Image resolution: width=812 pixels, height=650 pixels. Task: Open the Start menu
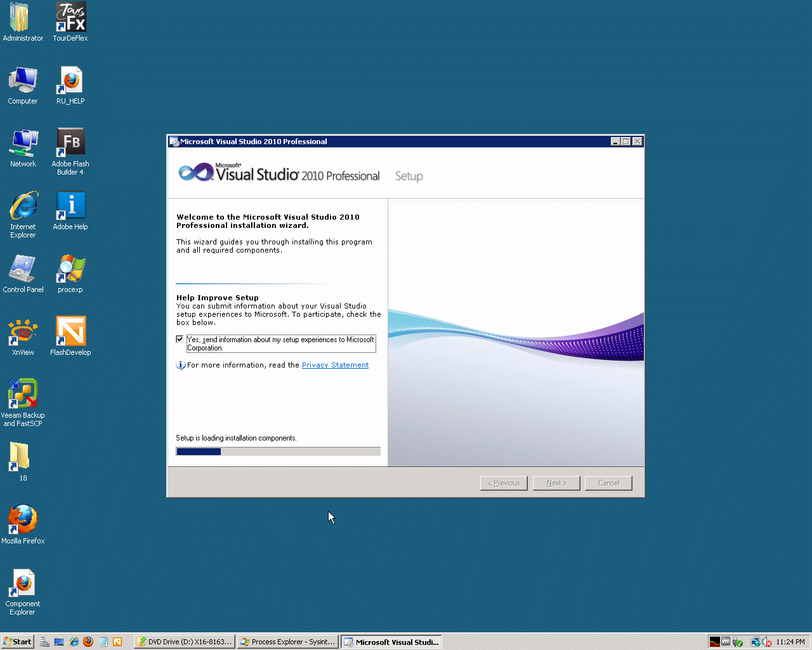pos(17,642)
